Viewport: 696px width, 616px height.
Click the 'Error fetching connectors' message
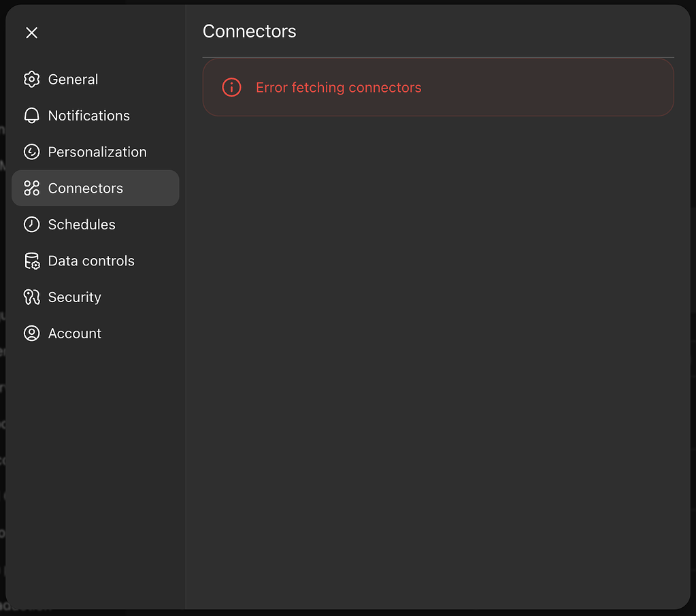pyautogui.click(x=338, y=87)
